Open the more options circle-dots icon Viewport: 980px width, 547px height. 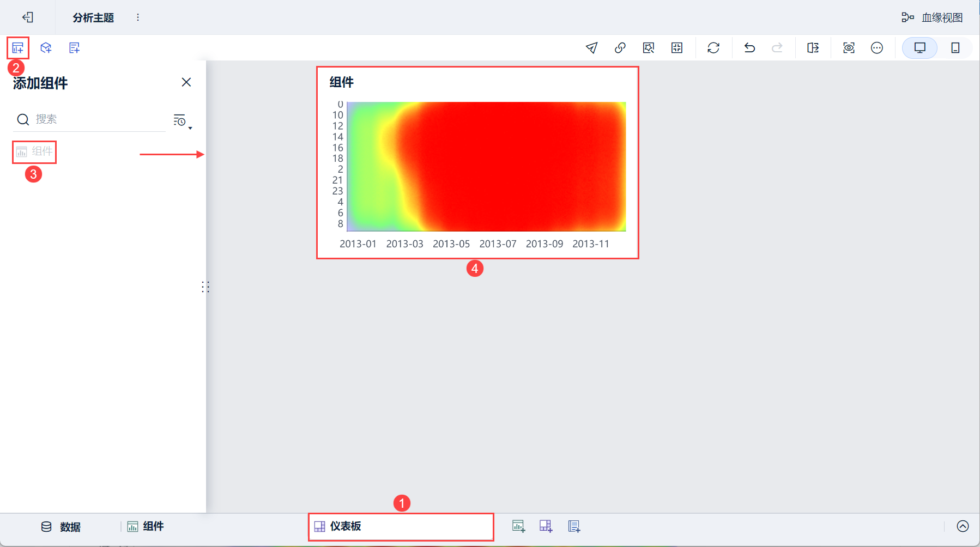point(877,48)
